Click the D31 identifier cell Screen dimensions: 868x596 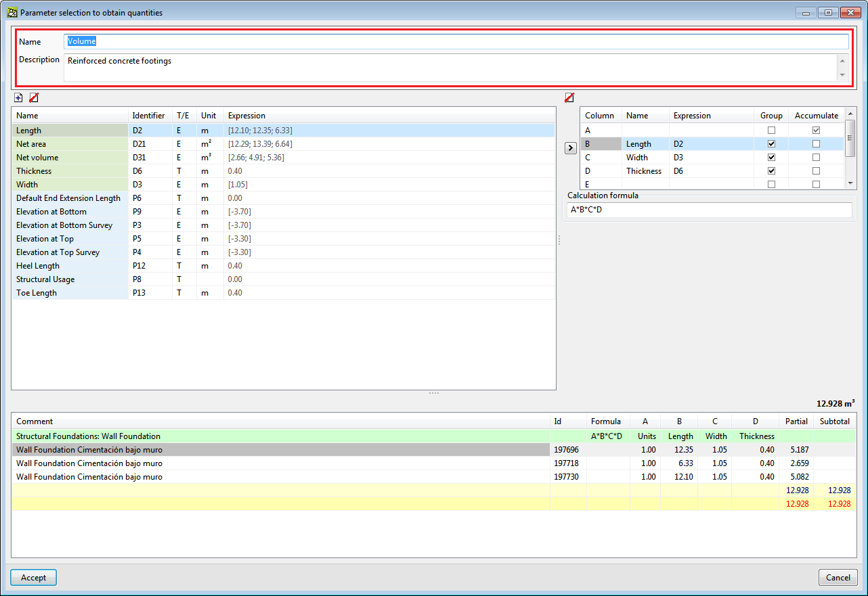click(150, 158)
